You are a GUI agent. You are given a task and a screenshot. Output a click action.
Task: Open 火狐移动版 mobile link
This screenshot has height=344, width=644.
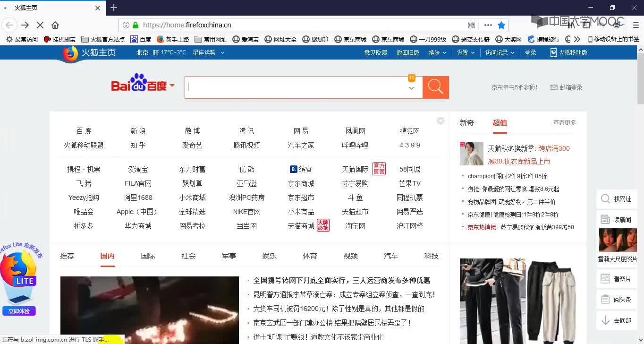(x=568, y=52)
